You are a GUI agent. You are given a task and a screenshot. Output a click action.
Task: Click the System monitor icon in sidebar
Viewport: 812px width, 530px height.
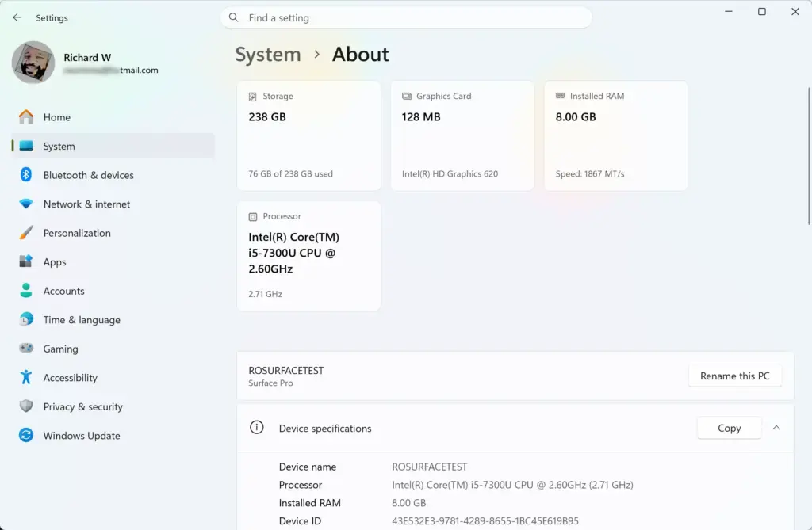click(x=26, y=146)
